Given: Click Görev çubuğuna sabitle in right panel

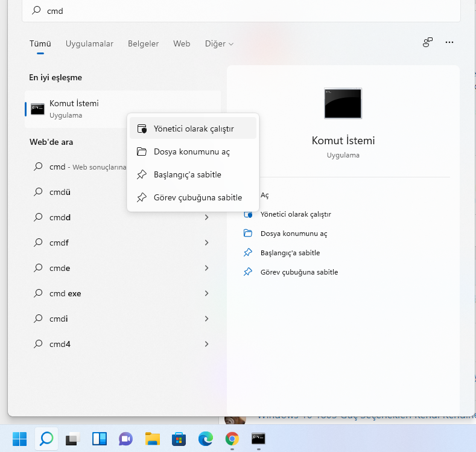Looking at the screenshot, I should click(299, 272).
